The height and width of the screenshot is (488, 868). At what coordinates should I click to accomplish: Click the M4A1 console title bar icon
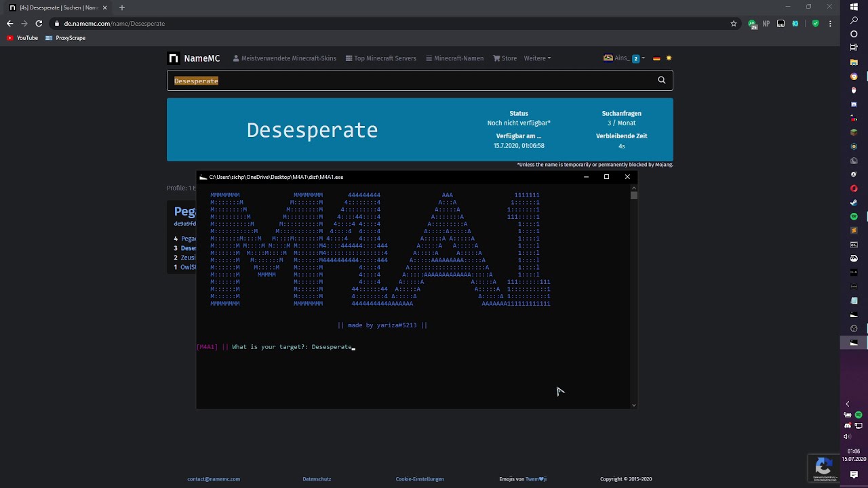(203, 177)
